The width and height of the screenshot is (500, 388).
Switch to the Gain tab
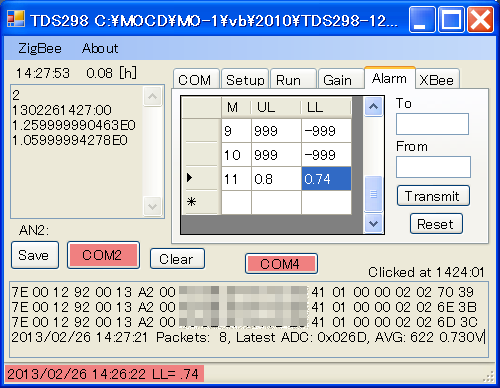pyautogui.click(x=341, y=79)
